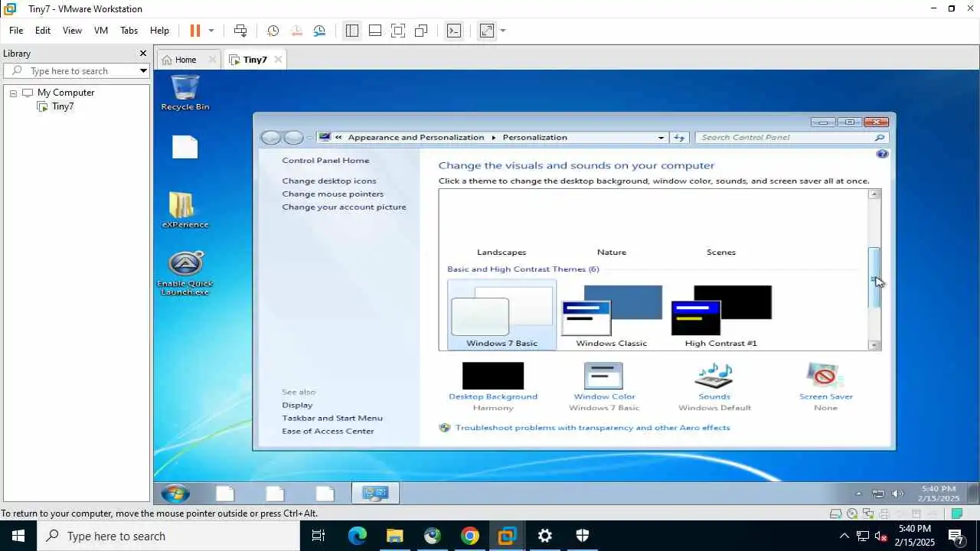Open the Tabs menu
The width and height of the screenshot is (980, 551).
129,31
